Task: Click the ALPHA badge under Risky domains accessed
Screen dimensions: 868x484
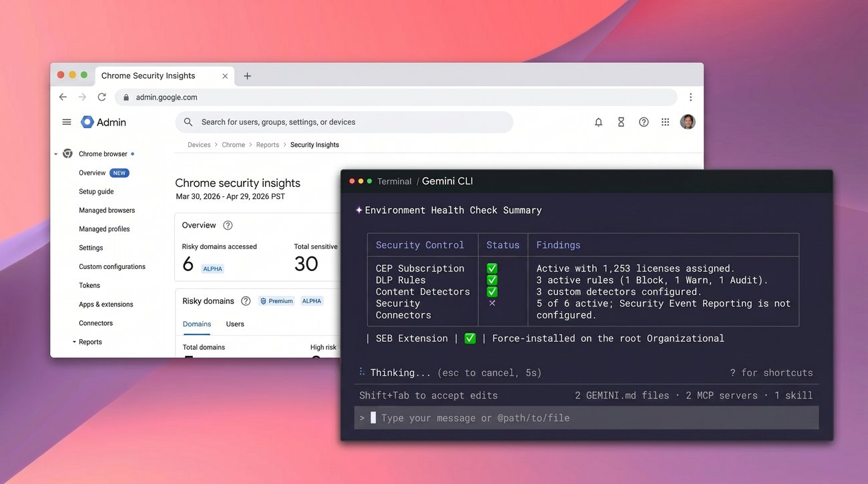Action: point(213,269)
